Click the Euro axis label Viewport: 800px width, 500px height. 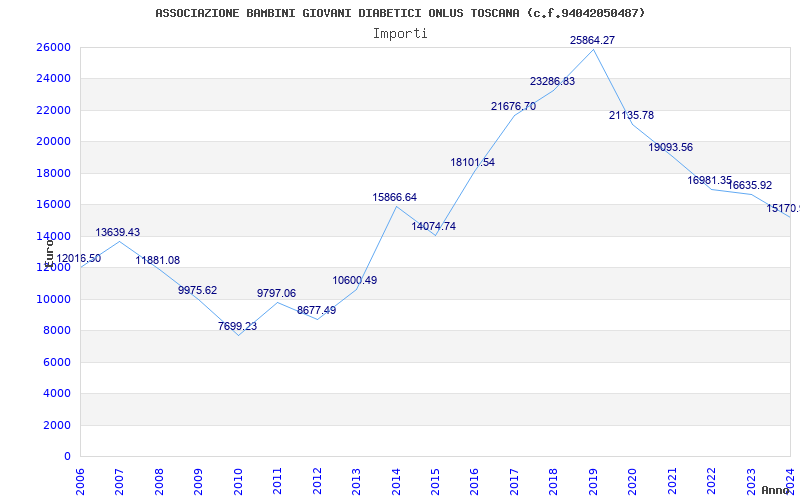[49, 253]
